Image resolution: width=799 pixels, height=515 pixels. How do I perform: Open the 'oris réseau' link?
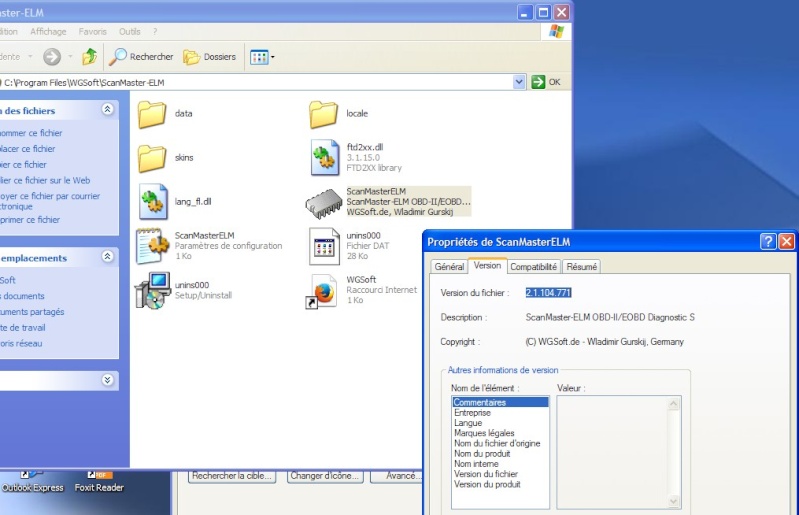pos(21,343)
